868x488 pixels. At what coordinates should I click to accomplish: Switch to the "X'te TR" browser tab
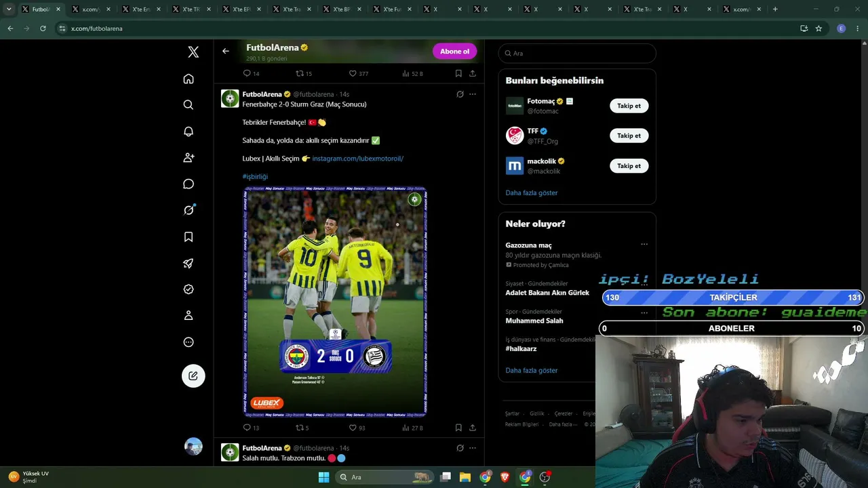191,9
